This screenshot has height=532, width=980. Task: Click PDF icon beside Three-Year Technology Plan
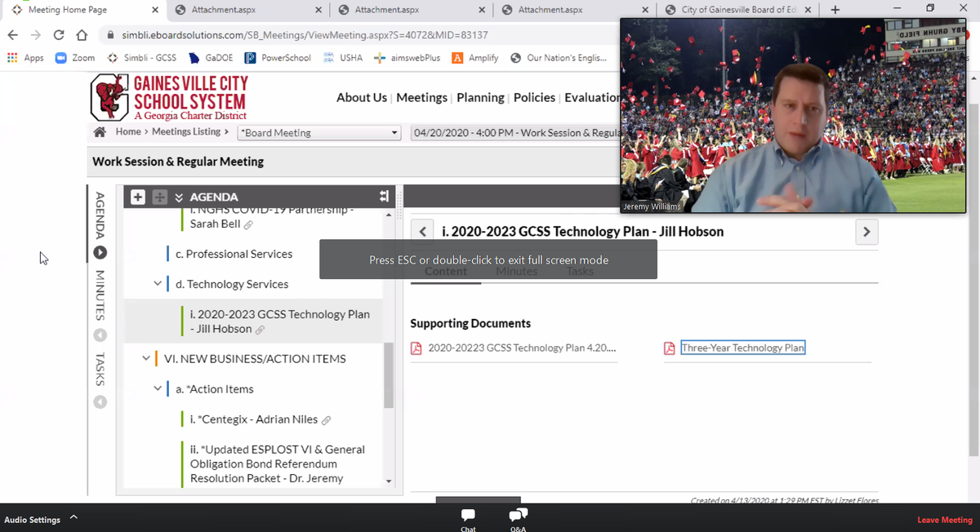pyautogui.click(x=669, y=348)
